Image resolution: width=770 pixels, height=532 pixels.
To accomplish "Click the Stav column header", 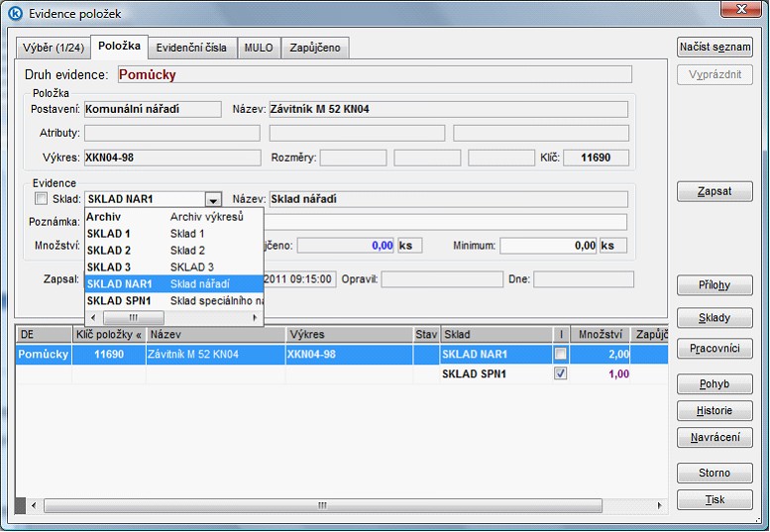I will point(426,334).
